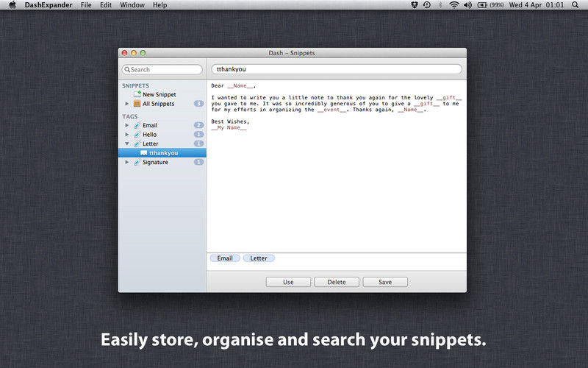Select the Hello tag row
Viewport: 588px width, 368px height.
[x=162, y=135]
